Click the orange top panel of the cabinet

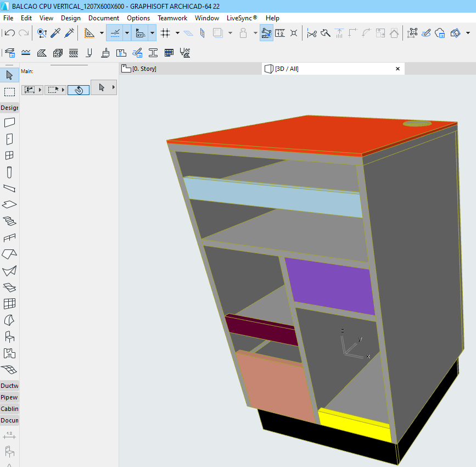[307, 135]
